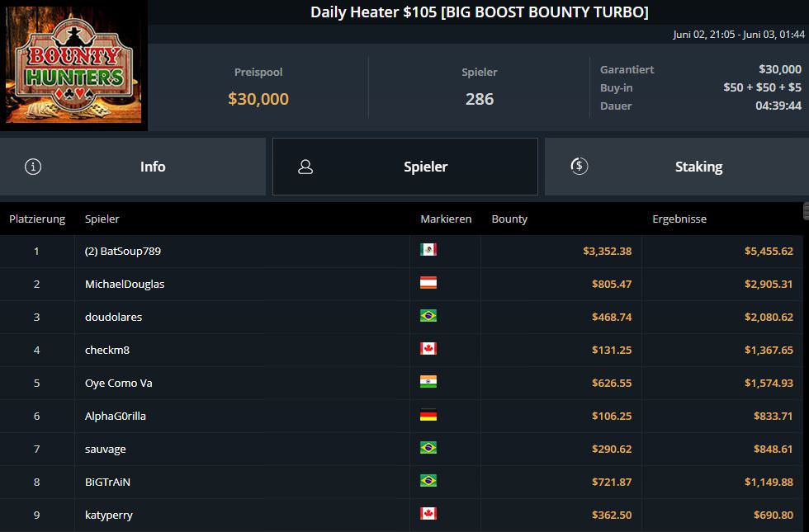This screenshot has width=809, height=532.
Task: Grab the player list scrollbar handle
Action: (x=807, y=211)
